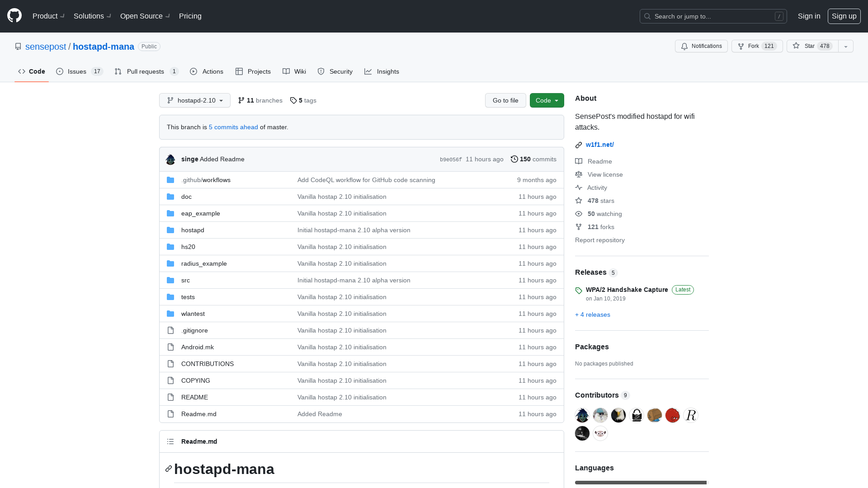This screenshot has height=488, width=868.
Task: Click the folder icon next to hs20
Action: (x=170, y=247)
